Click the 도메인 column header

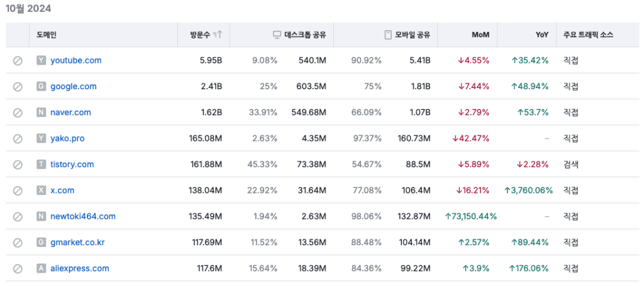[46, 35]
